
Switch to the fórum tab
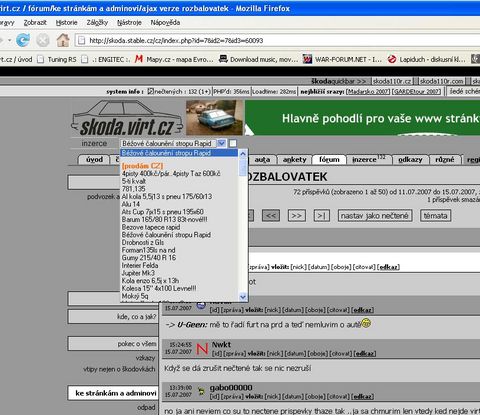pyautogui.click(x=329, y=160)
